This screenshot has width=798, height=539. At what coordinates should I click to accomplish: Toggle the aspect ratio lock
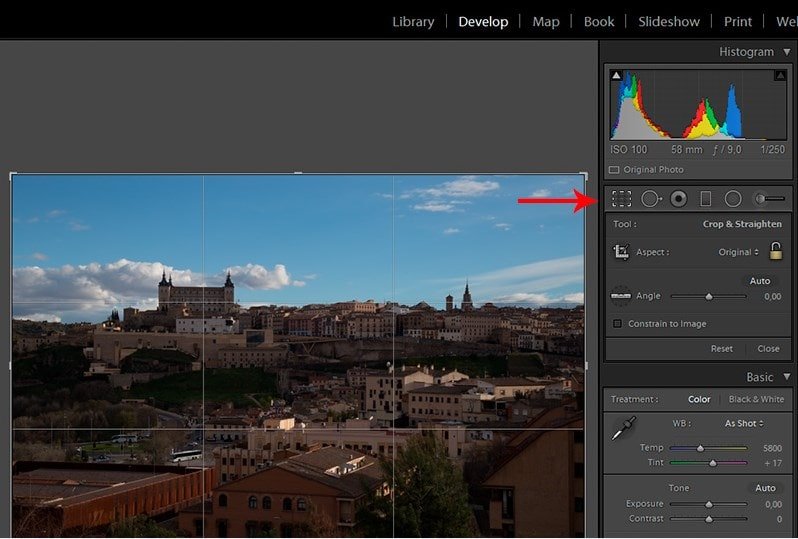click(776, 252)
